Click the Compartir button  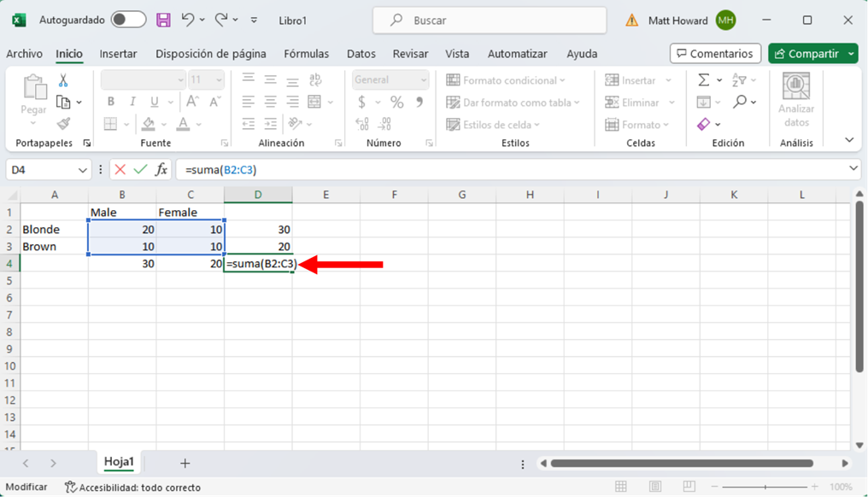click(805, 54)
